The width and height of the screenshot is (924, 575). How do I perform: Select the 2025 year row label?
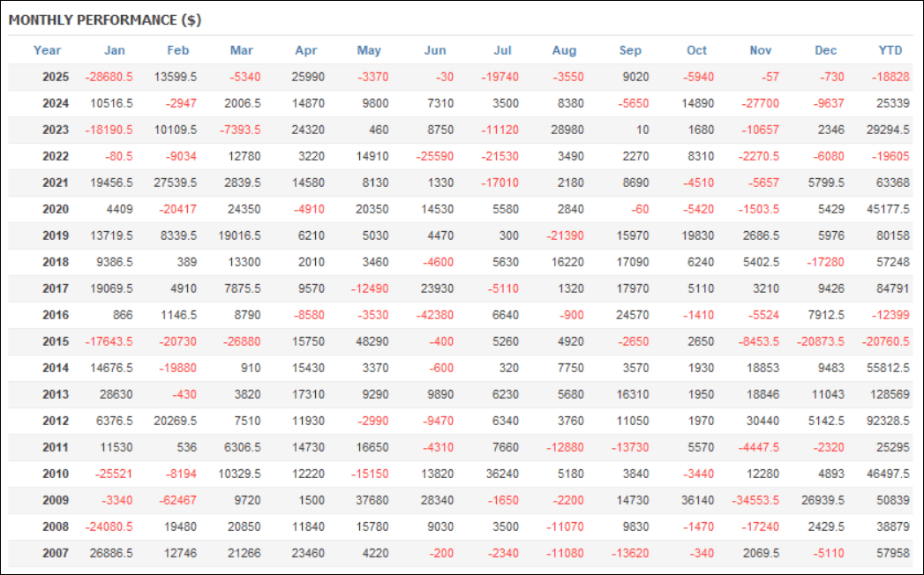56,77
